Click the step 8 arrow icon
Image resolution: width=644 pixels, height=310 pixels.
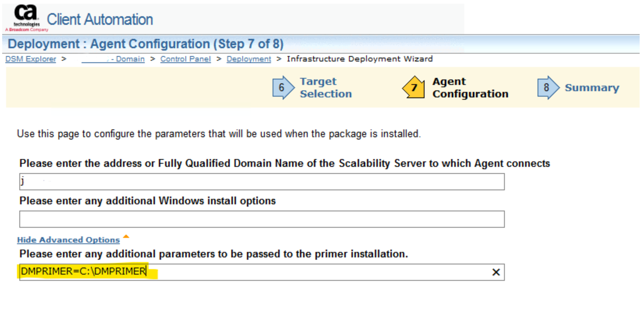(548, 87)
